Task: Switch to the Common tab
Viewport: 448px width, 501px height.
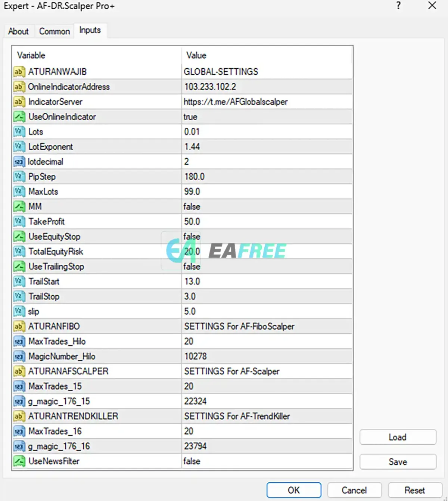Action: coord(55,31)
